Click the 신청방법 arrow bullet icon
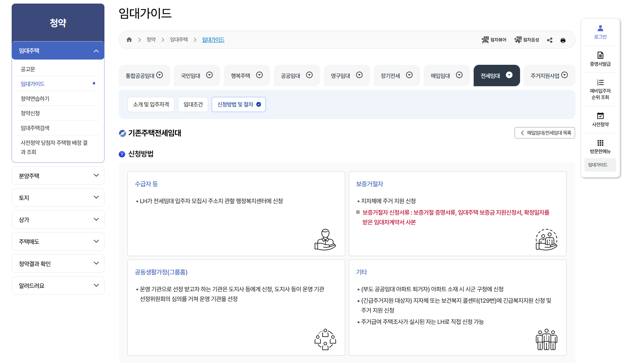The height and width of the screenshot is (363, 644). pyautogui.click(x=122, y=154)
